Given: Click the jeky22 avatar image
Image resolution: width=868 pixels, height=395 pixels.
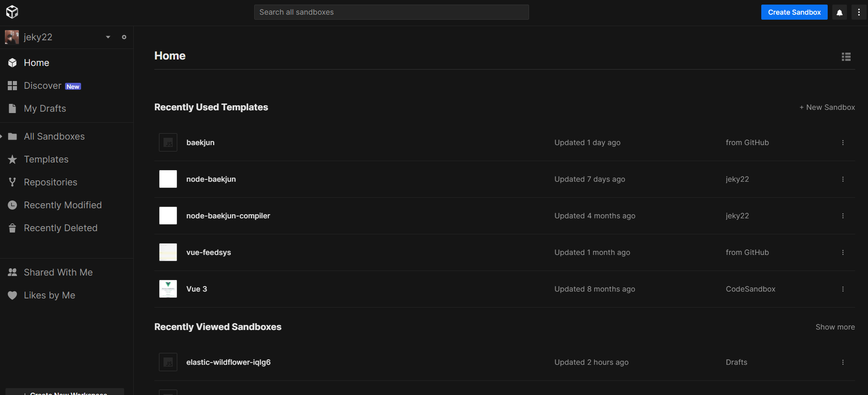Looking at the screenshot, I should pos(12,37).
